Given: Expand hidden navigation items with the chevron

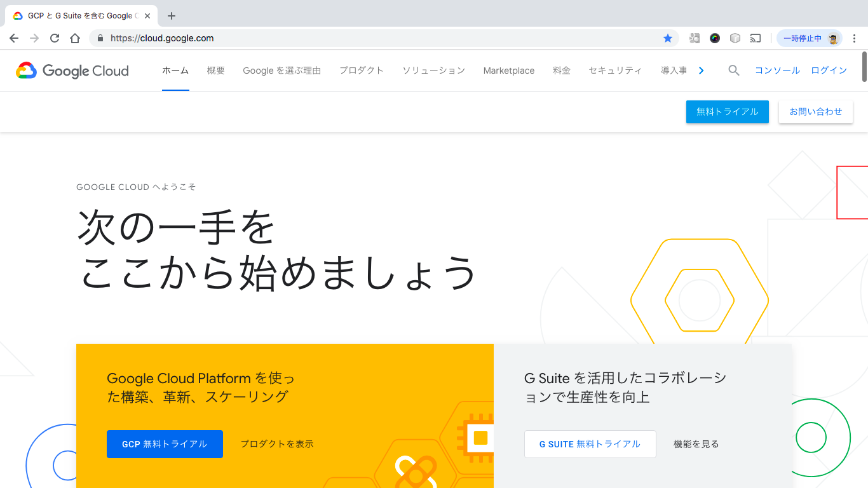Looking at the screenshot, I should [x=701, y=71].
